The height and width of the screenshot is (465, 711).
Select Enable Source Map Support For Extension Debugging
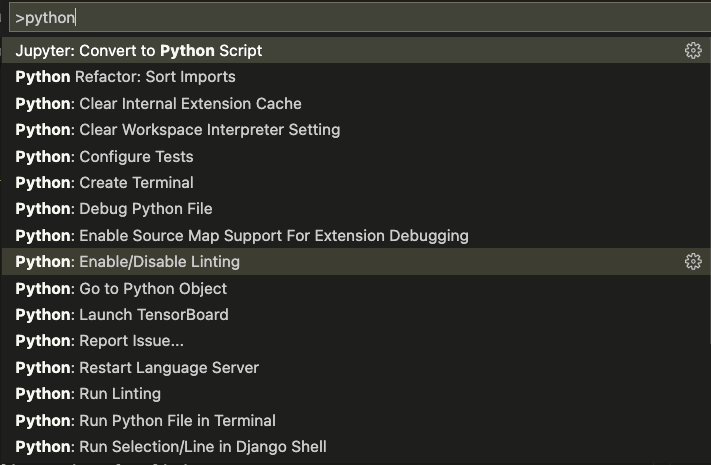[x=356, y=235]
